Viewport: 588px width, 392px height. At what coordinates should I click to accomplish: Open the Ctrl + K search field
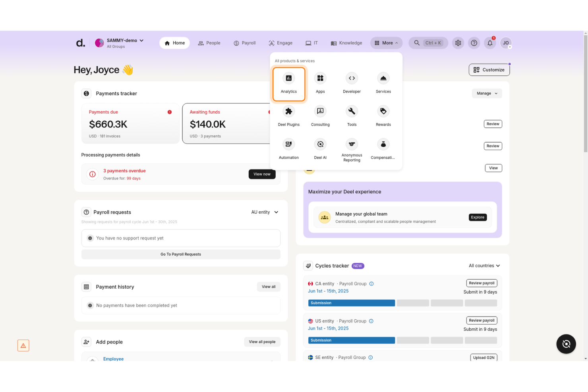tap(428, 43)
